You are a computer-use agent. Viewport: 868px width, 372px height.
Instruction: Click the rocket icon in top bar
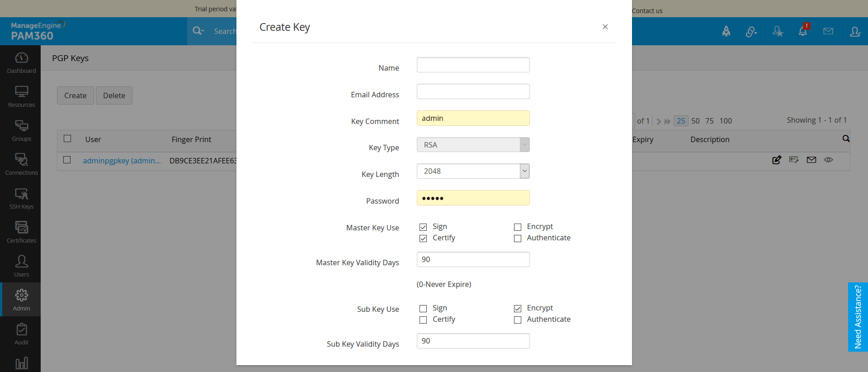point(726,31)
